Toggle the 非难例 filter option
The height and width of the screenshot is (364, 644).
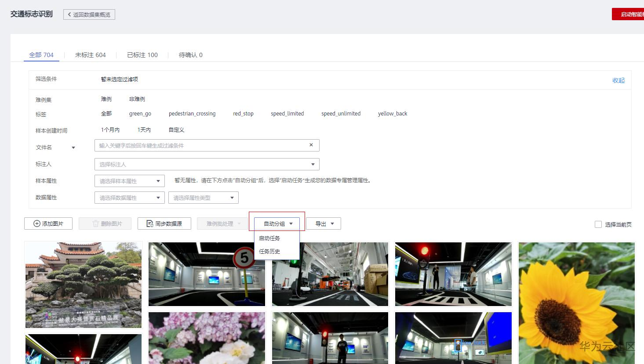(x=137, y=99)
